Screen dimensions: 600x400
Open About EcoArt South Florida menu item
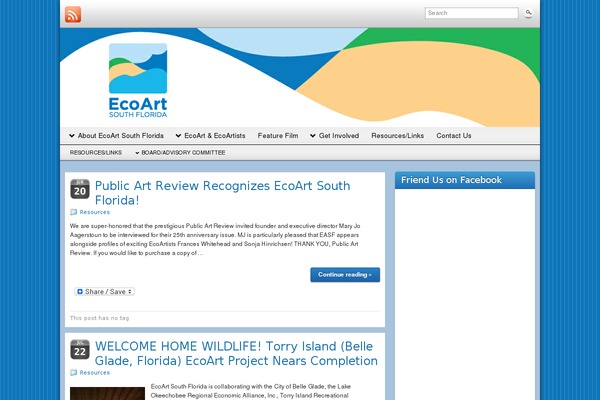click(x=121, y=136)
